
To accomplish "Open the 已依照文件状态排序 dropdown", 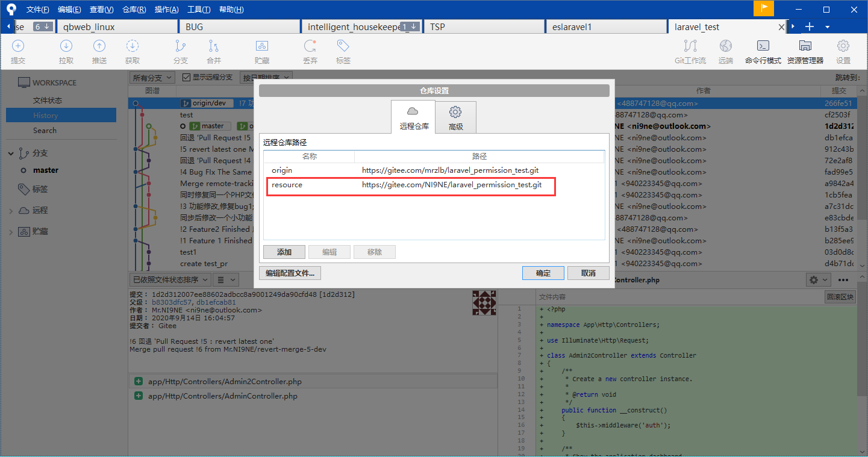I will pyautogui.click(x=170, y=279).
